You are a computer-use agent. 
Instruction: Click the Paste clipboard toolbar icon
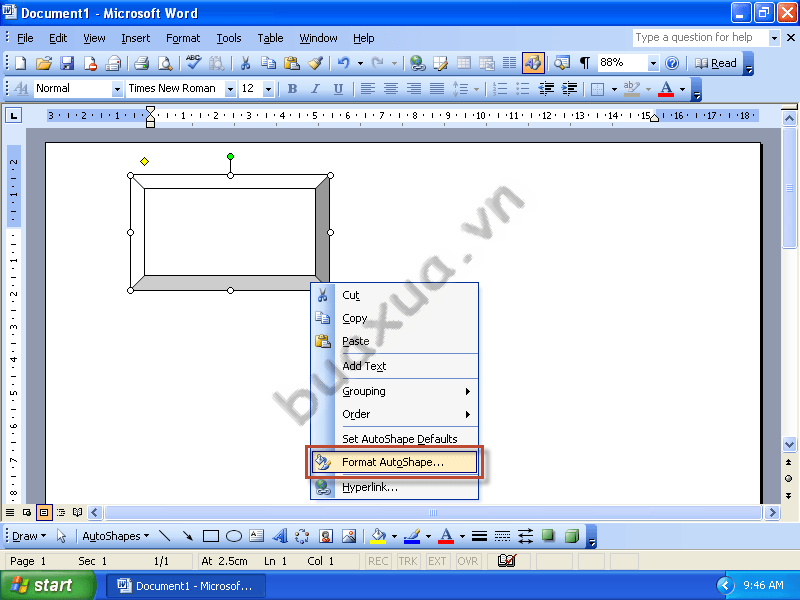pyautogui.click(x=292, y=63)
